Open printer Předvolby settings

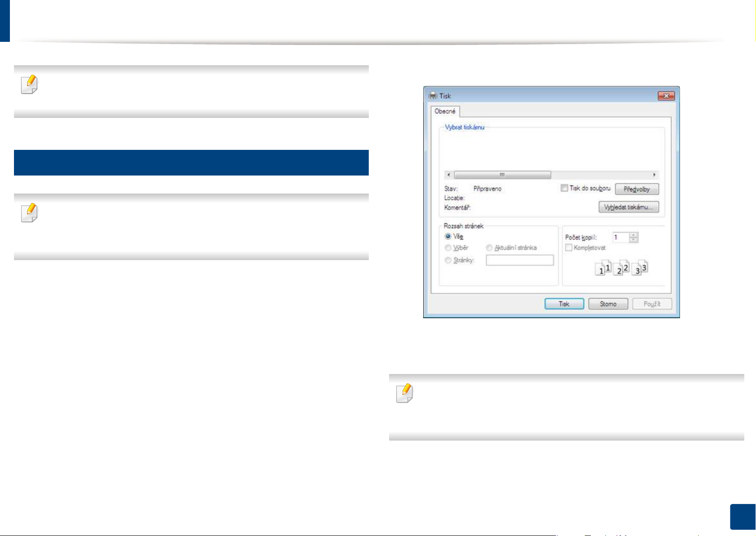click(x=637, y=189)
